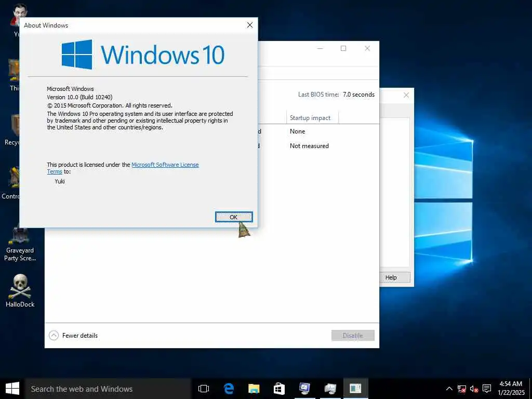Click the 'Last BIOS time' label in Task Manager
Image resolution: width=532 pixels, height=399 pixels.
[318, 95]
